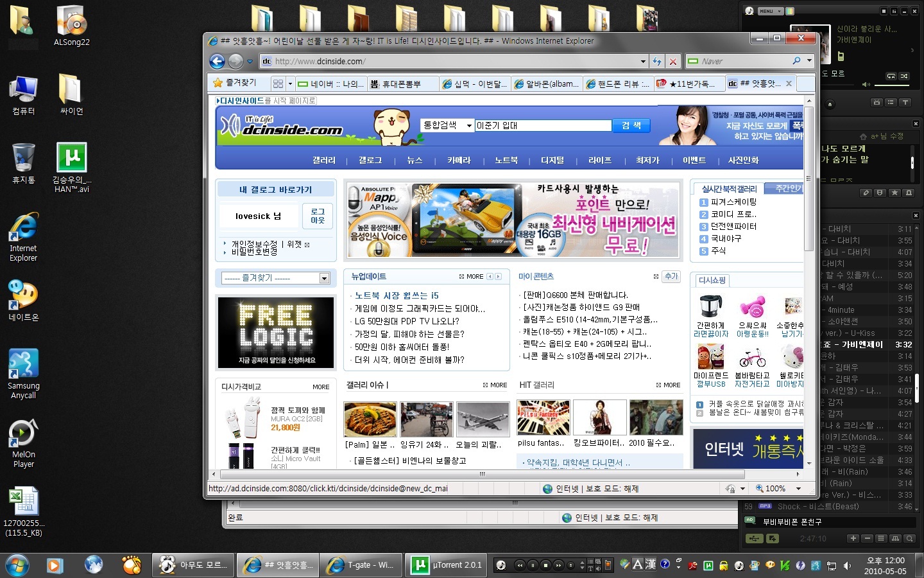Click the green µTorrent tray icon
924x578 pixels.
tap(708, 566)
